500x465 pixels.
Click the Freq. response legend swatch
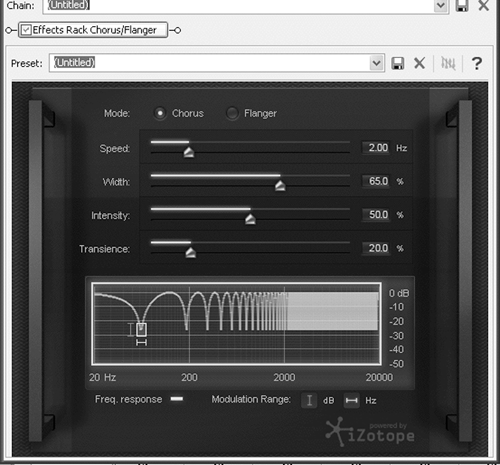[177, 399]
